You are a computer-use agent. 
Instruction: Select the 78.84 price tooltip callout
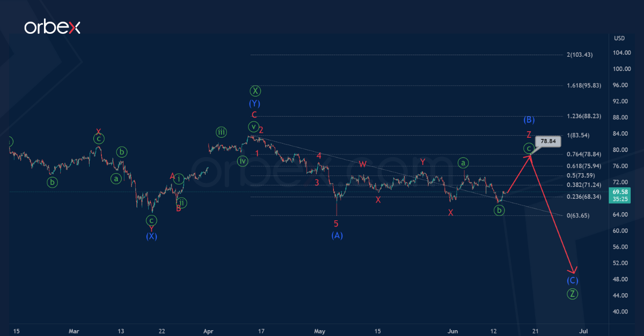[x=548, y=141]
